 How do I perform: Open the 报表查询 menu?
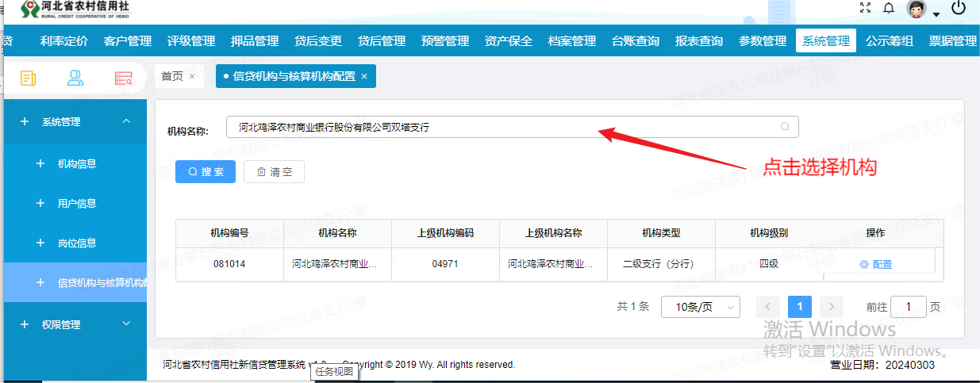(x=699, y=41)
